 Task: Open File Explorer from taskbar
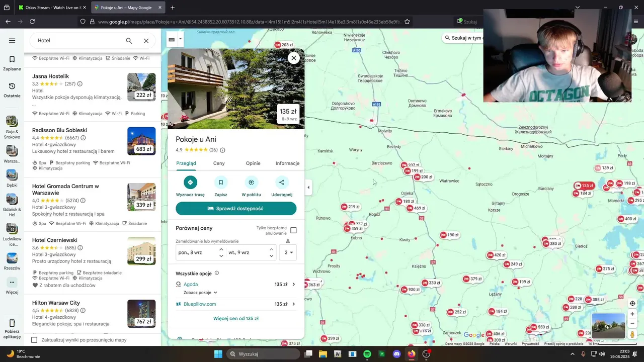click(323, 354)
